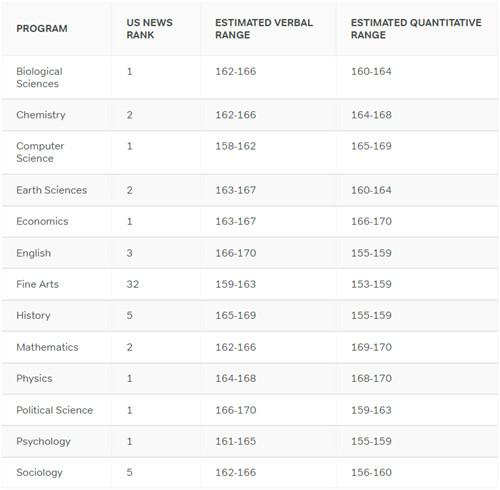Click Sociology quantitative range 156-160
Image resolution: width=500 pixels, height=490 pixels.
[371, 472]
